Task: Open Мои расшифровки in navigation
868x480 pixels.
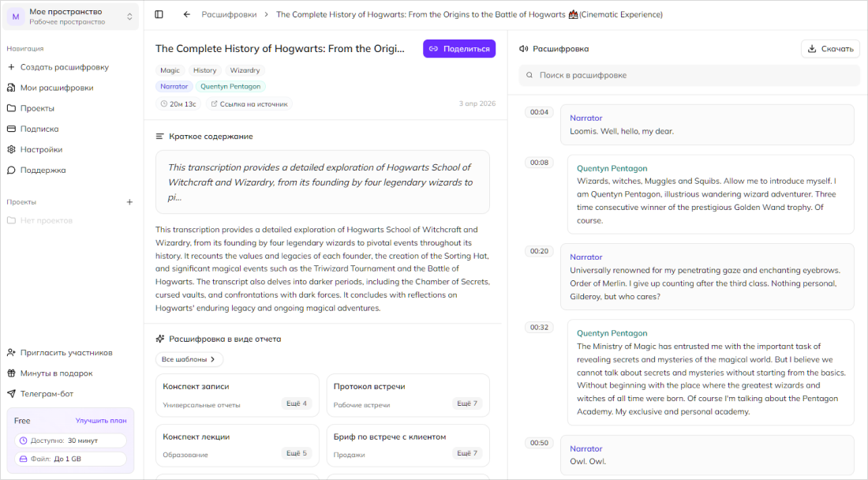Action: pyautogui.click(x=56, y=88)
